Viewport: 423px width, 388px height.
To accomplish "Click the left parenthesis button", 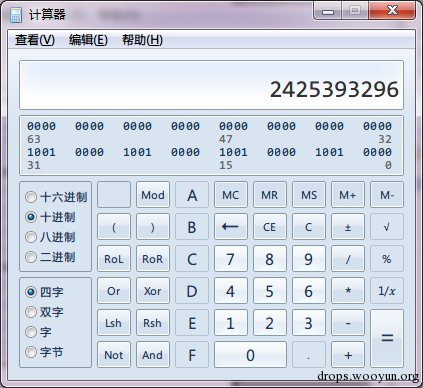I will point(114,227).
